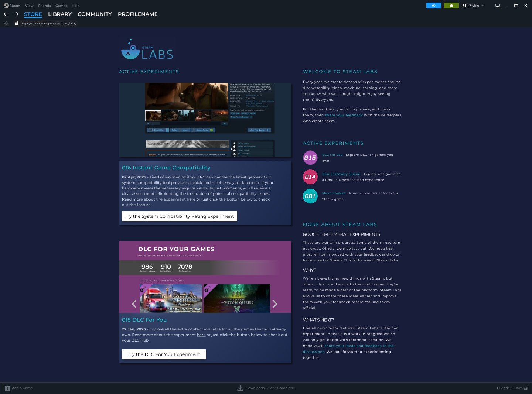The width and height of the screenshot is (532, 394).
Task: Show next DLC with the right chevron
Action: point(275,304)
